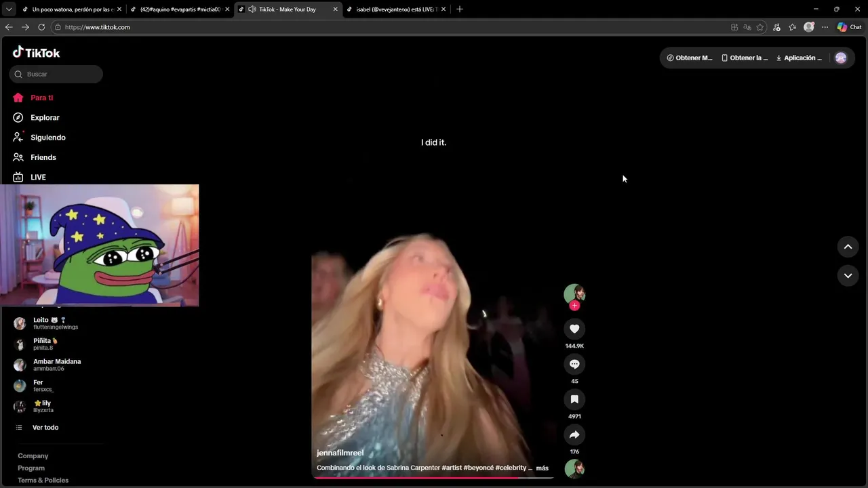
Task: Mute tab via speaker icon
Action: pos(252,9)
